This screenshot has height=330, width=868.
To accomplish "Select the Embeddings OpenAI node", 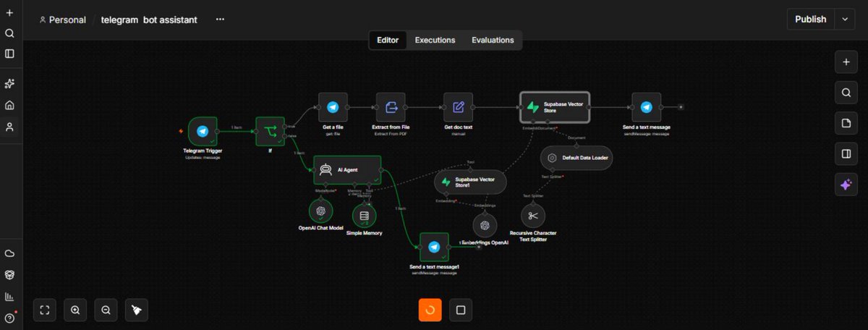I will tap(485, 224).
